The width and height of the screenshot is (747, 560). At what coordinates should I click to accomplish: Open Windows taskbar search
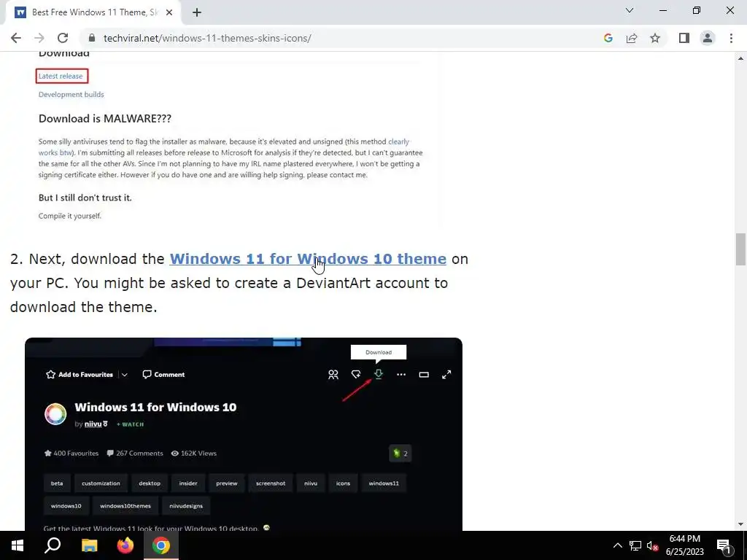tap(53, 545)
